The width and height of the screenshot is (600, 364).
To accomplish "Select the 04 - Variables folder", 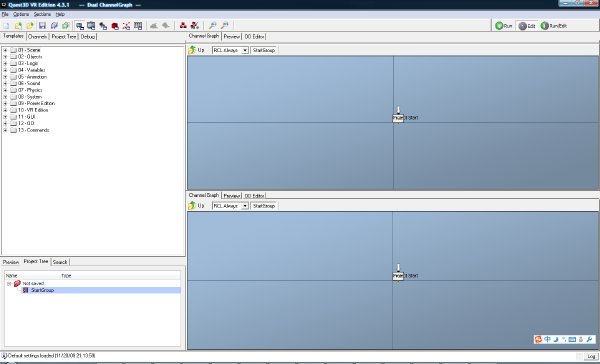I will (x=31, y=70).
